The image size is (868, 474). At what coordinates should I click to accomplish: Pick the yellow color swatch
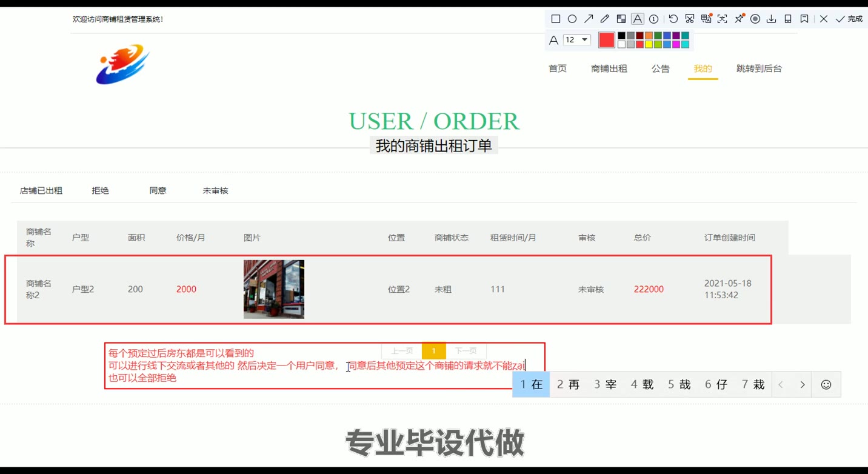coord(649,44)
